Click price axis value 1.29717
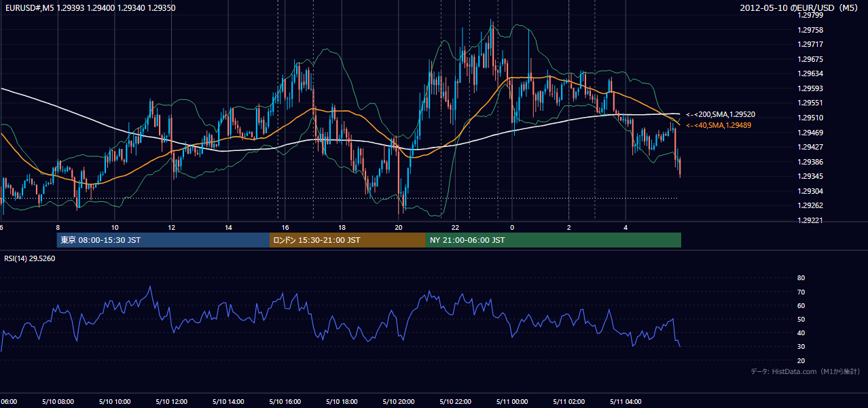Screen dimensions: 868x408 [810, 44]
